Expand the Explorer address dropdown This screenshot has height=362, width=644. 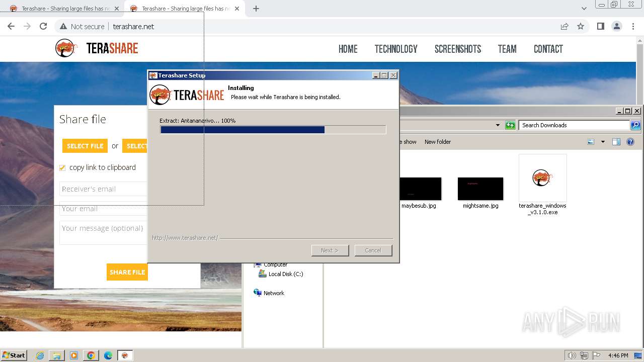498,125
